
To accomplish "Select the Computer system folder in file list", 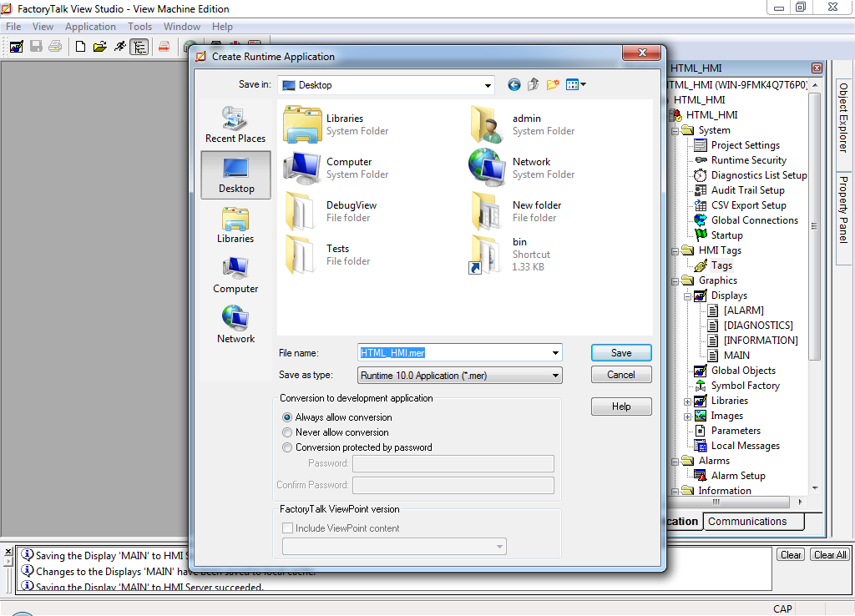I will click(336, 168).
